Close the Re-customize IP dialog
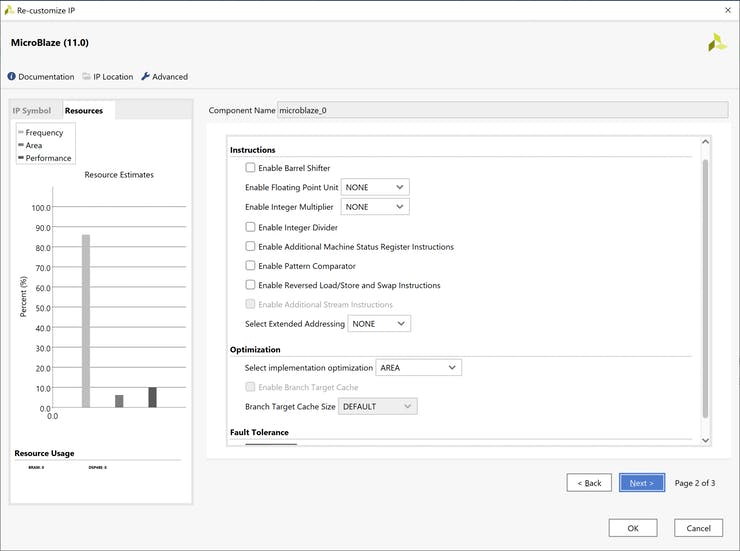 pos(726,9)
